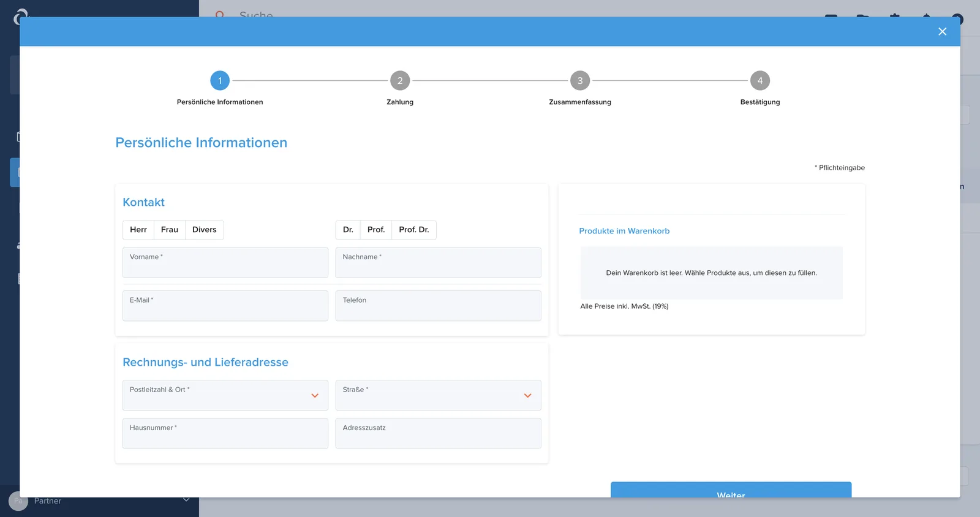The image size is (980, 517).
Task: Focus the Vorname input field
Action: [225, 263]
